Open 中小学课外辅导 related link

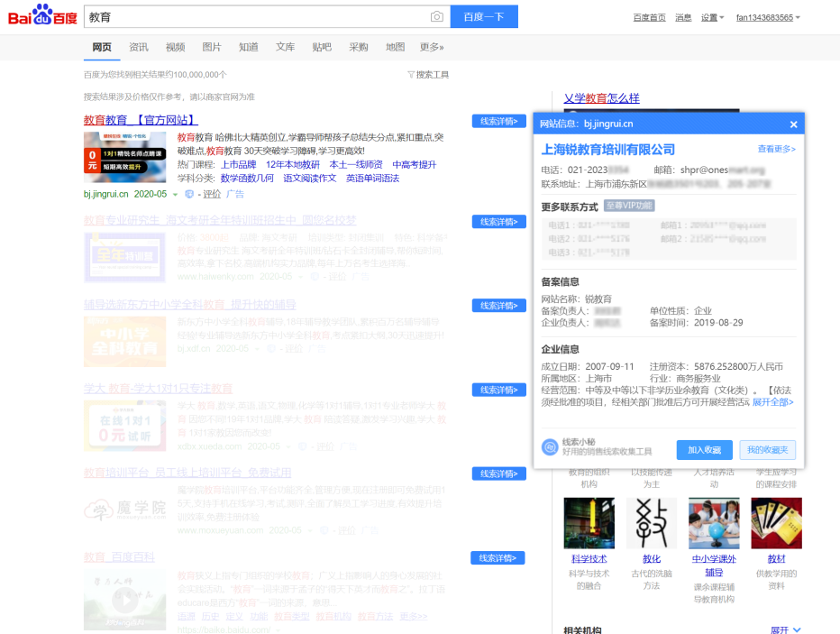[x=714, y=565]
